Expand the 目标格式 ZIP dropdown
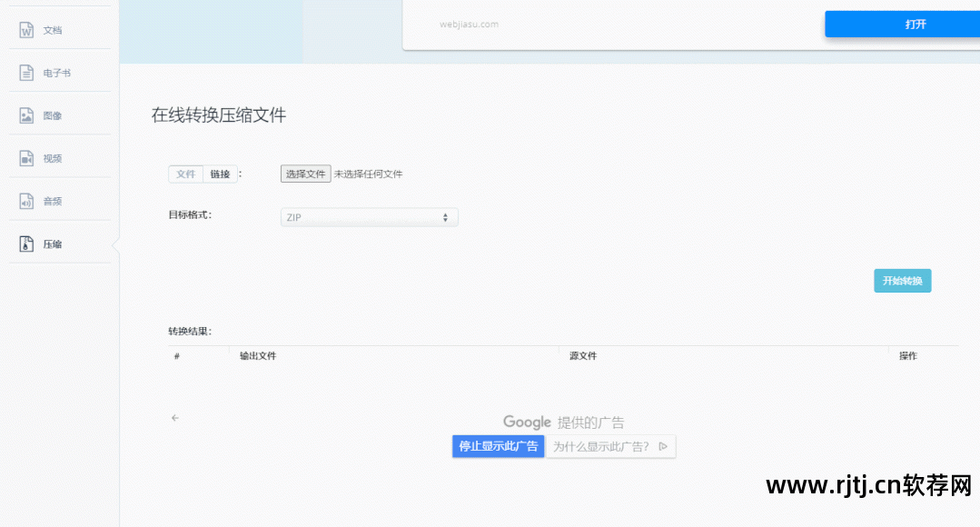Image resolution: width=980 pixels, height=527 pixels. pos(369,218)
